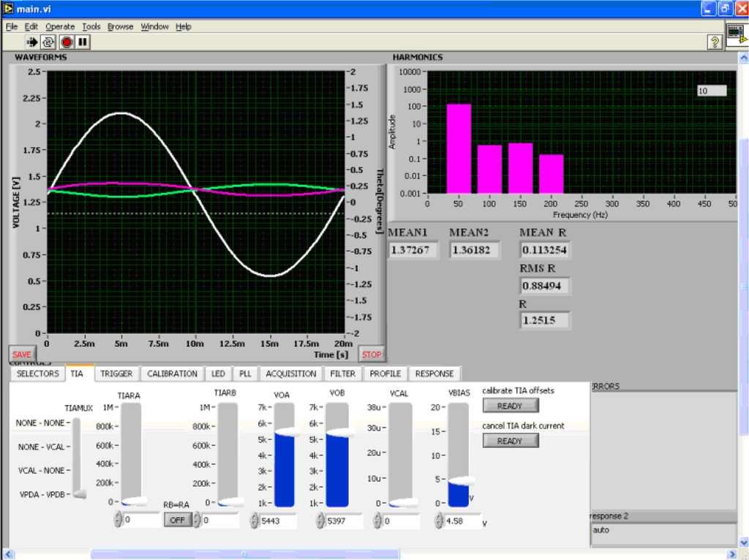
Task: Switch to the CALIBRATION tab
Action: coord(172,374)
